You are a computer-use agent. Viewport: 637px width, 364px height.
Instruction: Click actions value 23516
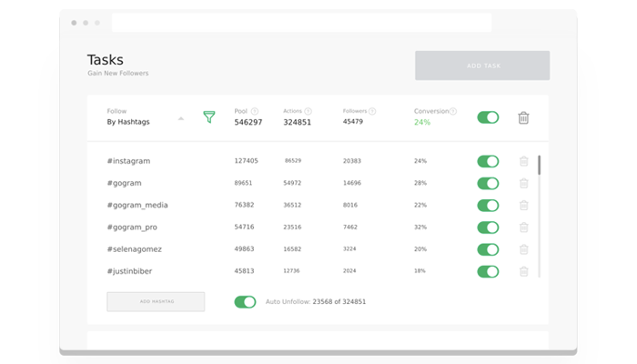292,227
